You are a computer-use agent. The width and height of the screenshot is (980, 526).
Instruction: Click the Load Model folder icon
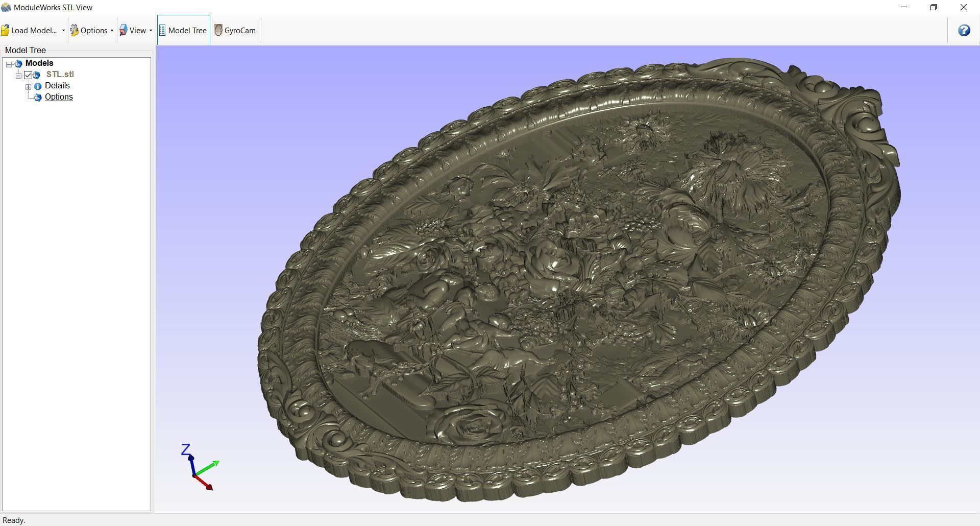[6, 31]
